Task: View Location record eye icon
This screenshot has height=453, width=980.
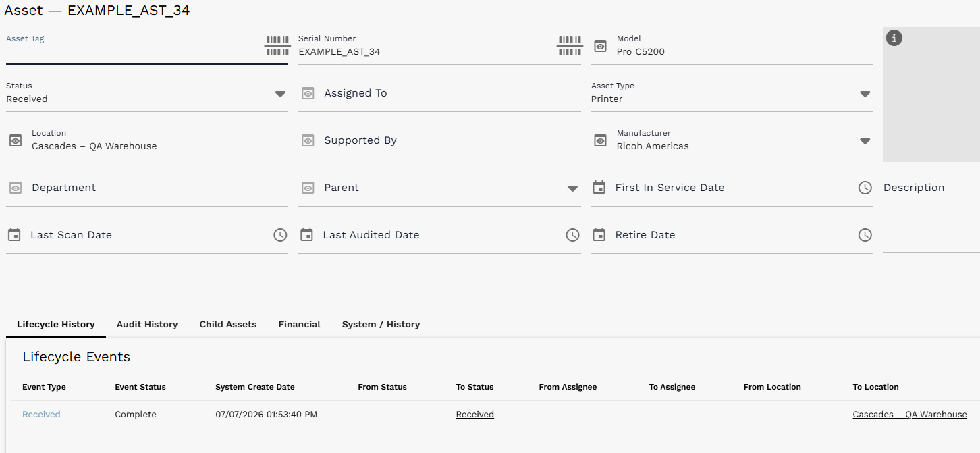Action: pos(16,140)
